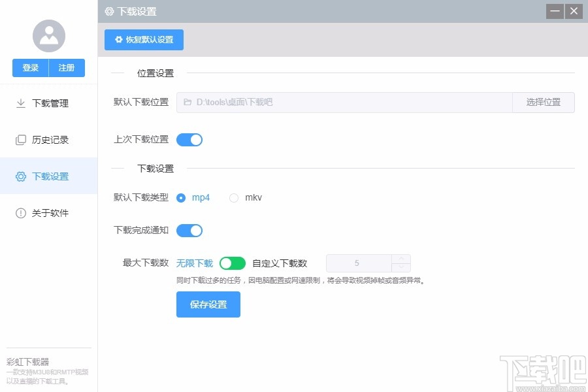The image size is (588, 392).
Task: Click the user avatar icon at top
Action: [48, 36]
